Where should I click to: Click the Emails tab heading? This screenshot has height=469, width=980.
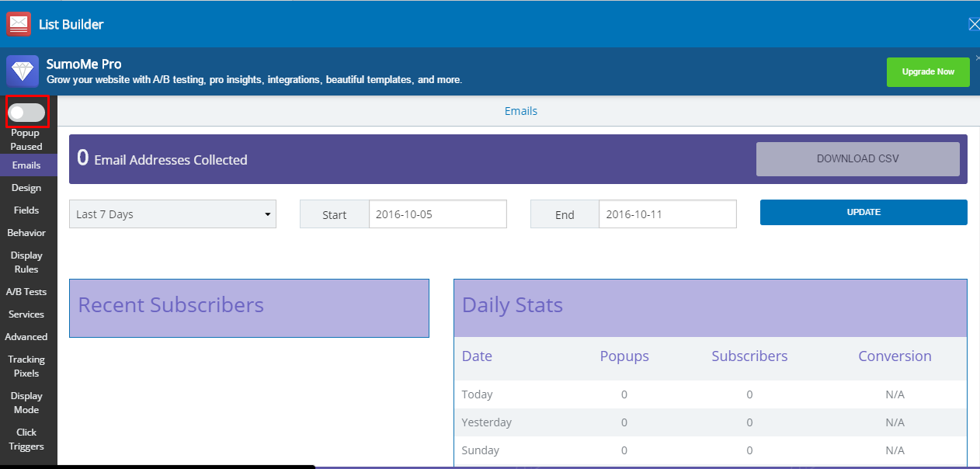(521, 111)
